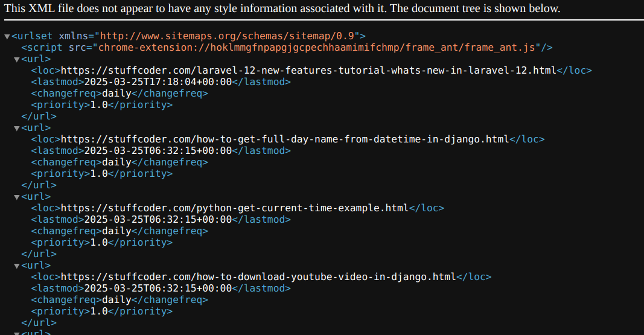Click the changefreq daily value under the full-day-name URL
The image size is (644, 335).
click(116, 162)
